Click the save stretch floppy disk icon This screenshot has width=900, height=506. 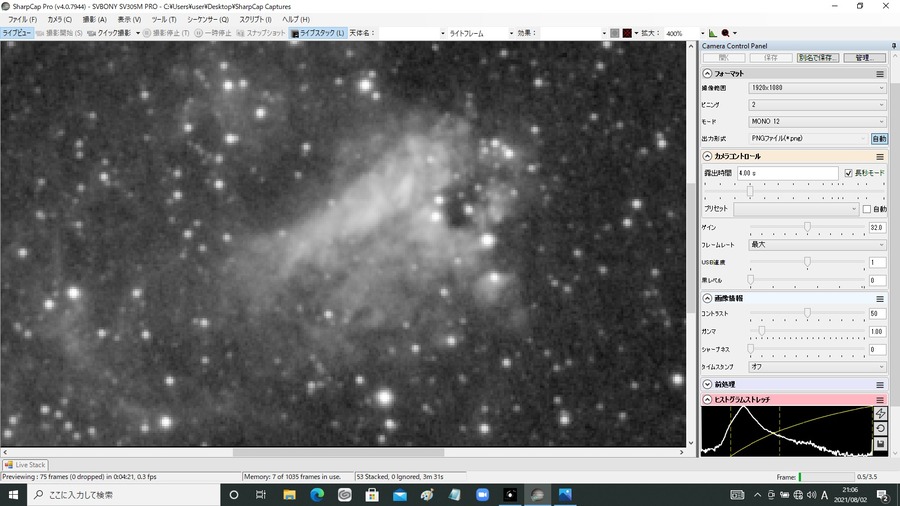pos(880,444)
